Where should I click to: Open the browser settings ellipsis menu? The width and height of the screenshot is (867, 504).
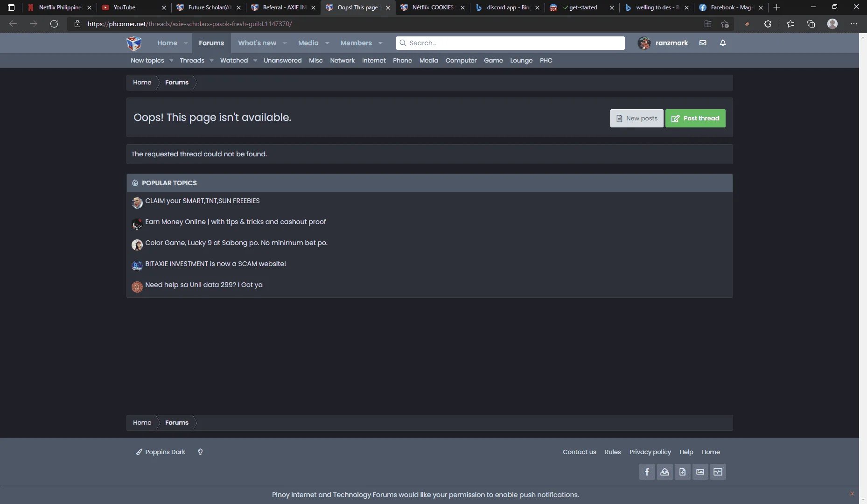click(854, 24)
